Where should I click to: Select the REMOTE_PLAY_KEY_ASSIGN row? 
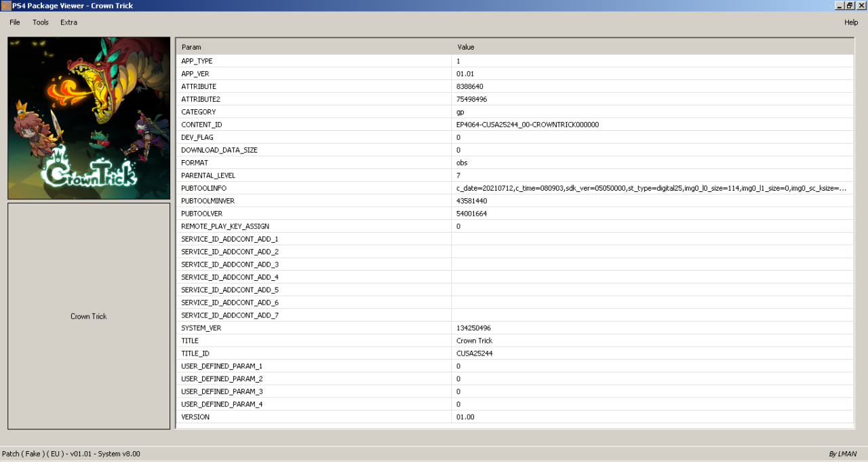pyautogui.click(x=515, y=227)
